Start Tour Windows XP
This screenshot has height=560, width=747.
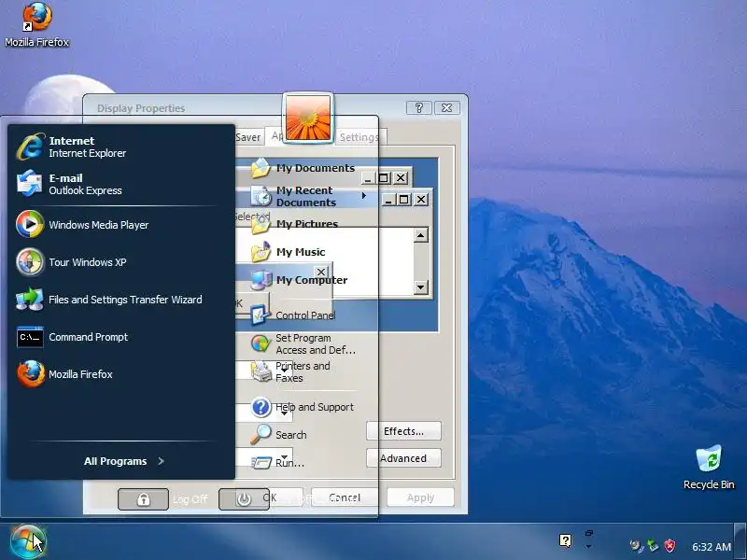click(x=71, y=262)
